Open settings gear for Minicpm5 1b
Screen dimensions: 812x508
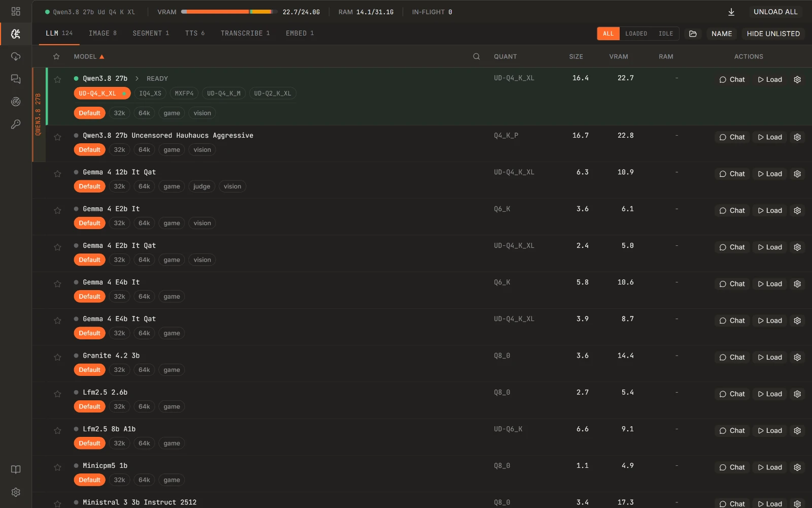tap(797, 467)
